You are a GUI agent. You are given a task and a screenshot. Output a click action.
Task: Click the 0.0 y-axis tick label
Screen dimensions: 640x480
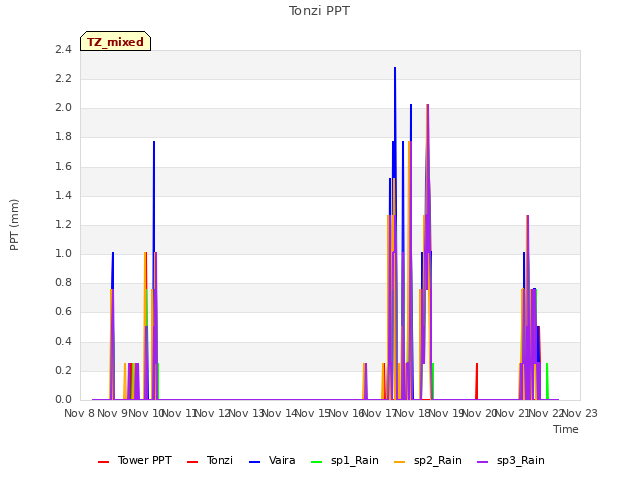(63, 399)
